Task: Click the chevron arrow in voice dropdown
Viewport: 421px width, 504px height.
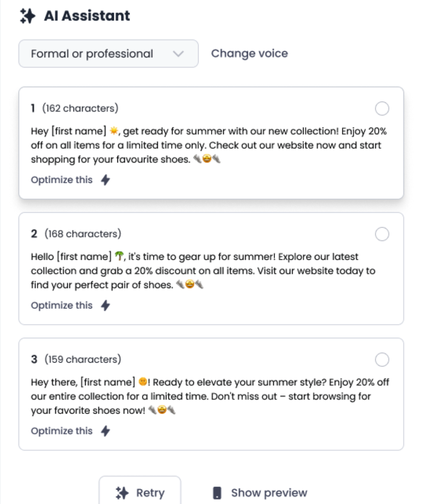Action: (178, 54)
